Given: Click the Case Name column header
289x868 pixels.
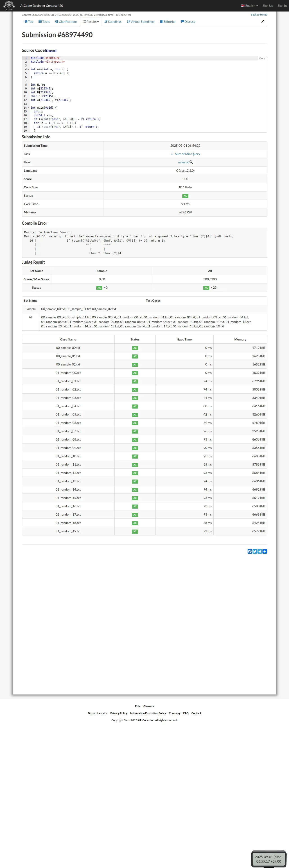Looking at the screenshot, I should coord(68,339).
